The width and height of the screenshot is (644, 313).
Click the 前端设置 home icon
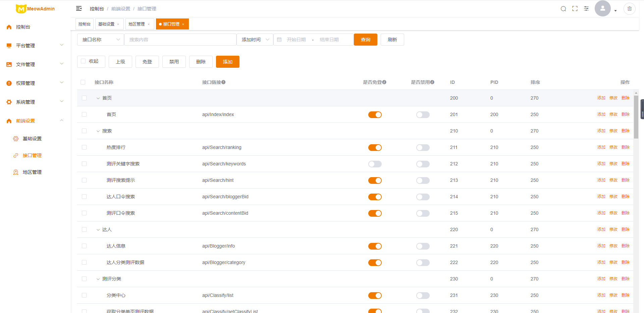pyautogui.click(x=9, y=121)
